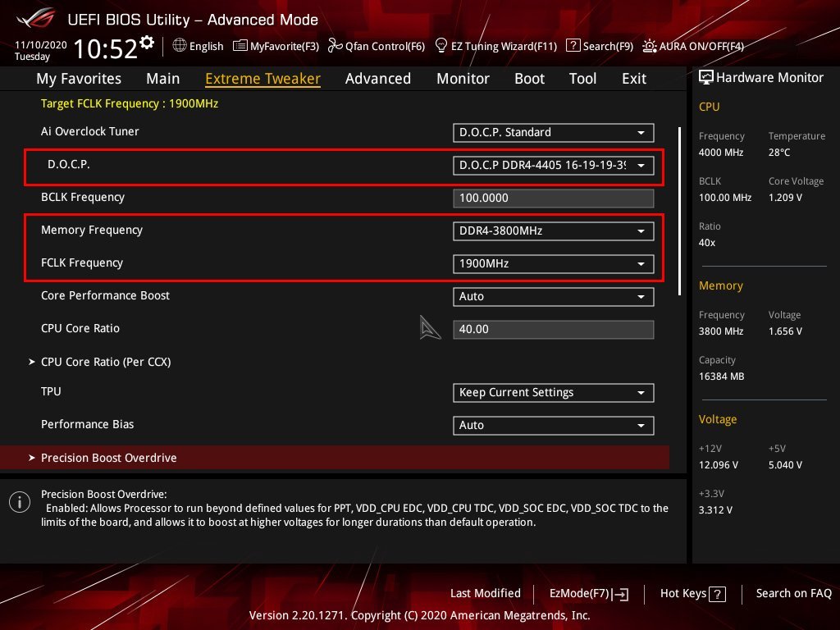Switch to the Main tab
The image size is (840, 630).
click(x=163, y=78)
